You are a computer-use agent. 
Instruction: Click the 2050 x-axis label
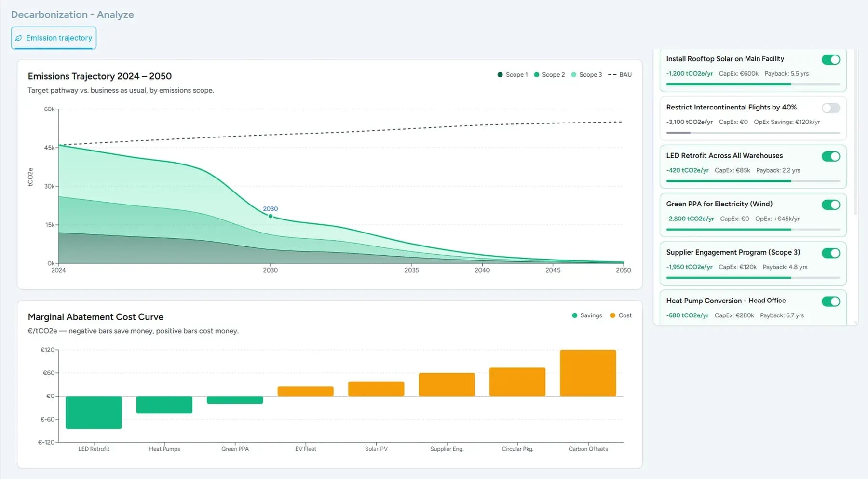623,270
